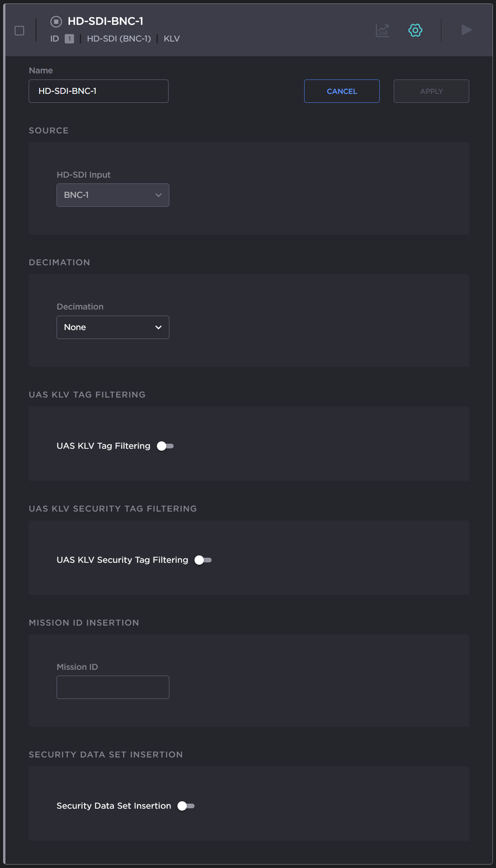The height and width of the screenshot is (868, 496).
Task: Open the Decimation dropdown
Action: pos(113,327)
